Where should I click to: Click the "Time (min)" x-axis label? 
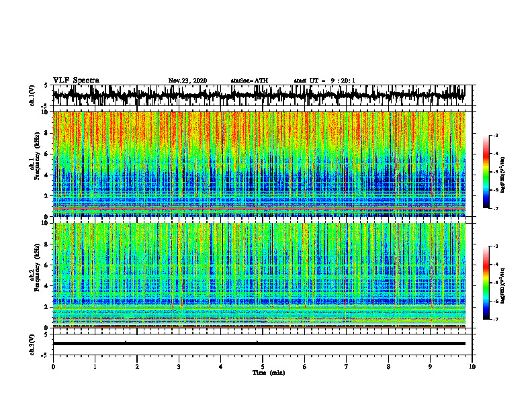pos(269,373)
